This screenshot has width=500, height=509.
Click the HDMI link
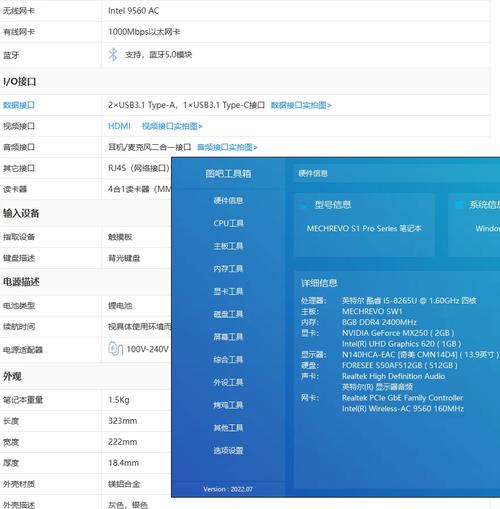[119, 126]
